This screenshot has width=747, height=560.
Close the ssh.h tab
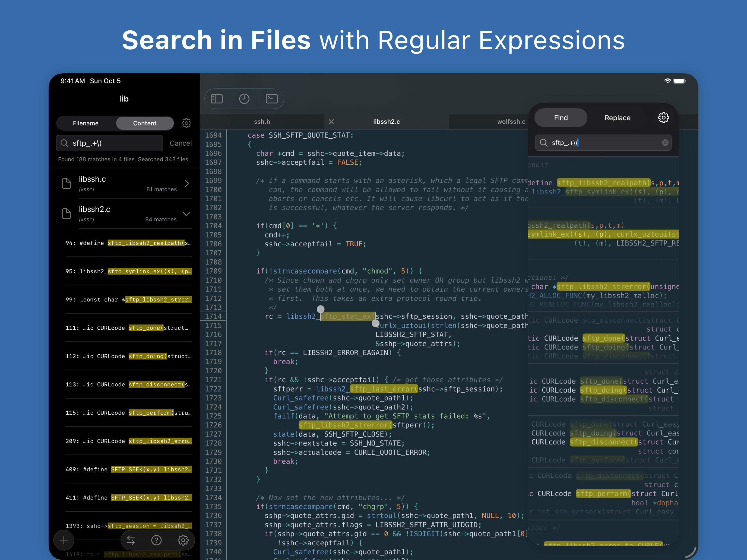331,122
